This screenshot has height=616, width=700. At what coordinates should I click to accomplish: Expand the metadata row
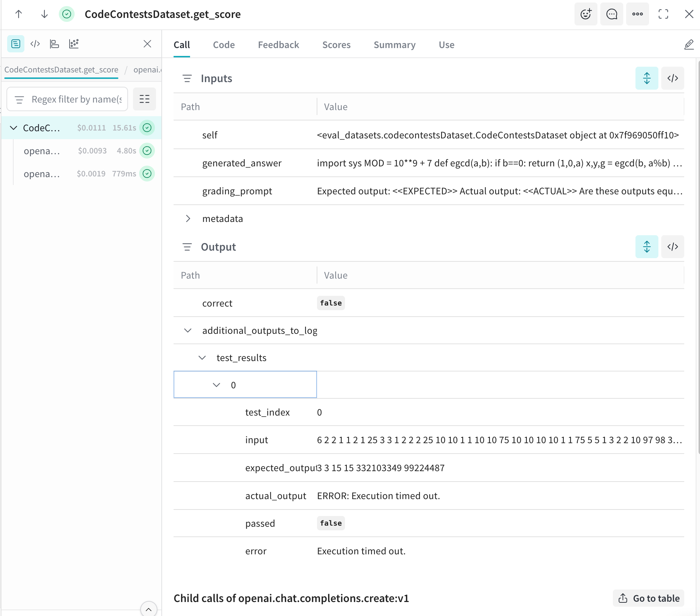pos(188,219)
